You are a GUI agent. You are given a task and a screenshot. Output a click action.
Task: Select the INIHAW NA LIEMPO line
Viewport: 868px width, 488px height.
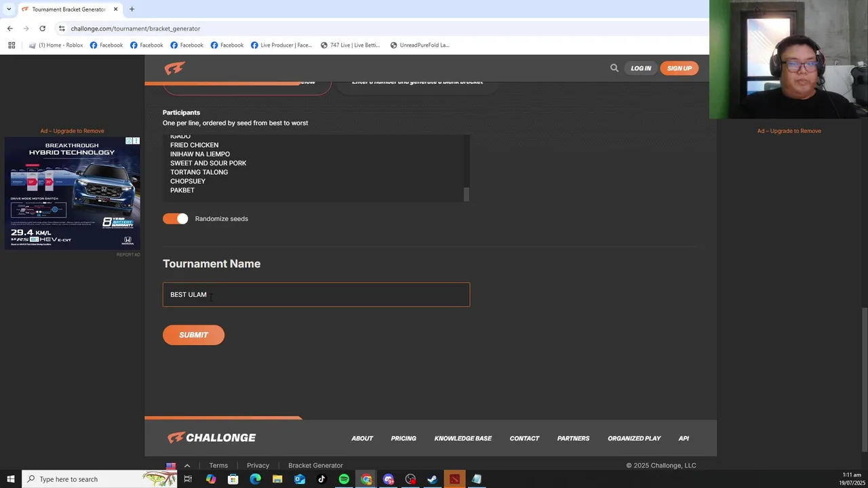200,154
